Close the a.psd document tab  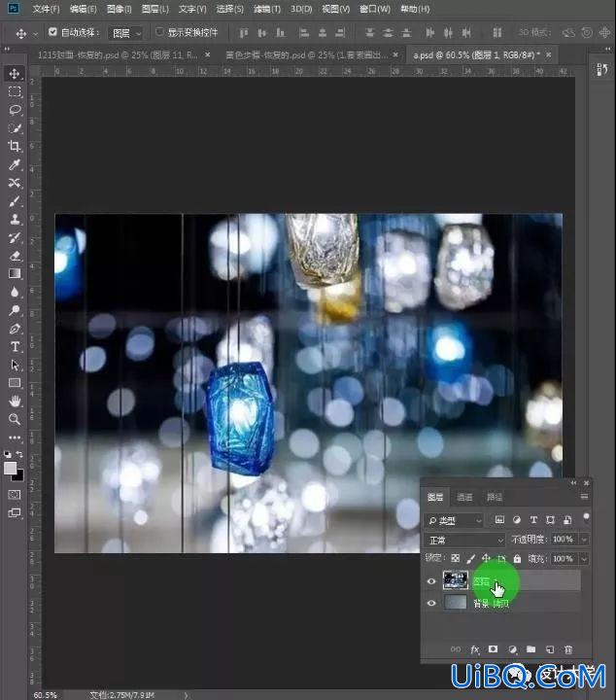click(x=549, y=54)
